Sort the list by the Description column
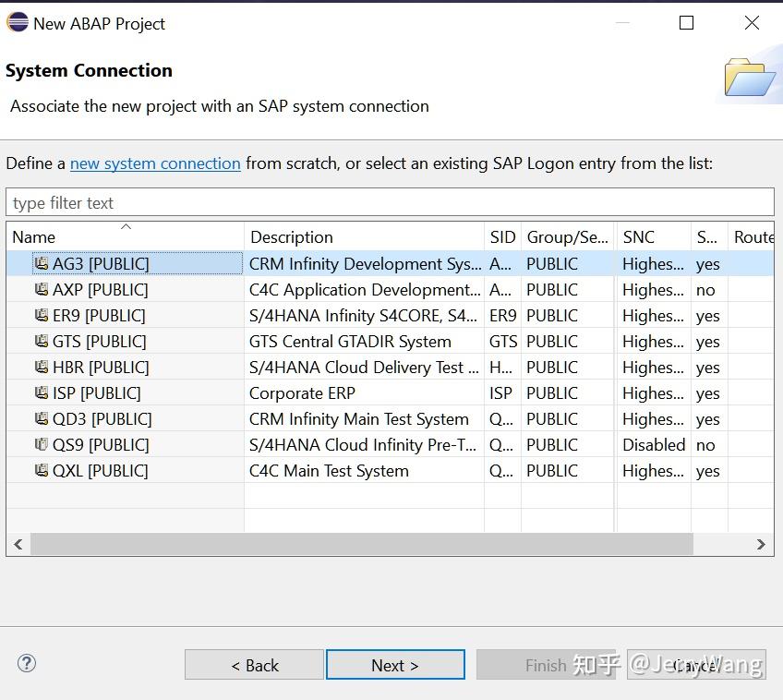Viewport: 783px width, 700px height. coord(291,236)
